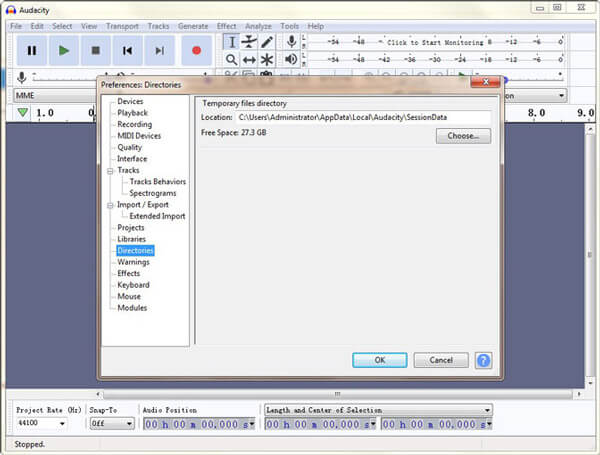Click the green Play button
This screenshot has width=600, height=455.
[x=64, y=51]
